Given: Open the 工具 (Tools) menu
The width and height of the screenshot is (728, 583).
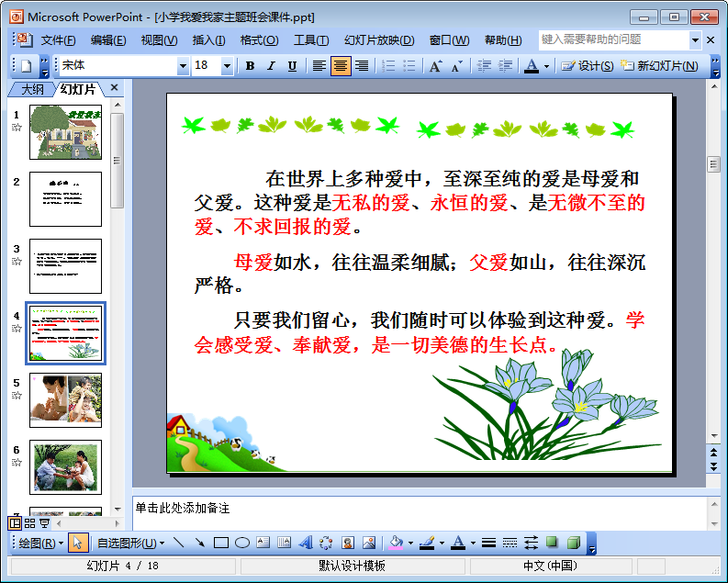Looking at the screenshot, I should [x=311, y=40].
